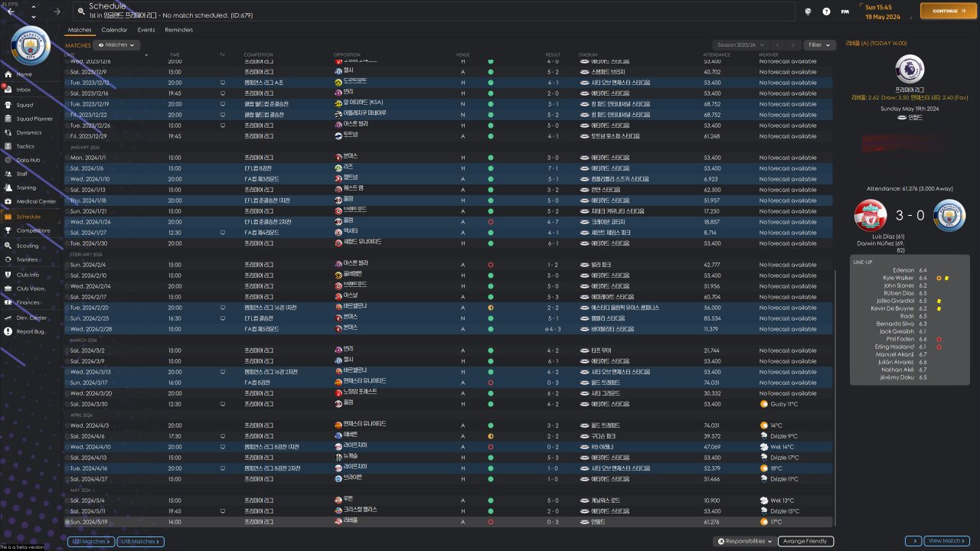This screenshot has width=980, height=551.
Task: Switch to the Matches tab
Action: (80, 30)
